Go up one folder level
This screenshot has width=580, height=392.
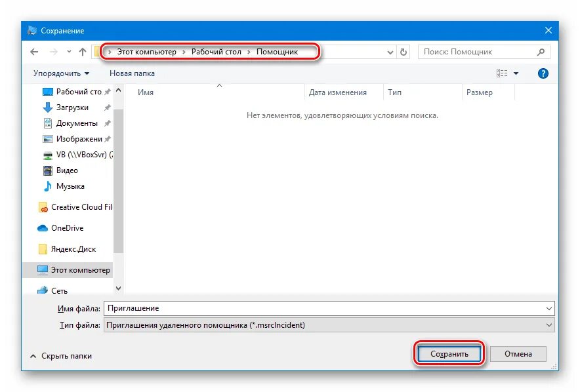[x=83, y=52]
